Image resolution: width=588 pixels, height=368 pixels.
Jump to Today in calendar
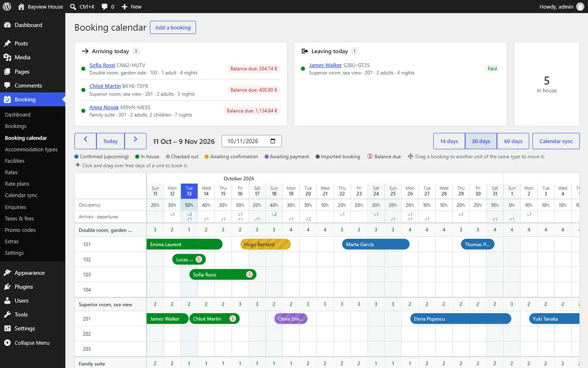pyautogui.click(x=110, y=141)
